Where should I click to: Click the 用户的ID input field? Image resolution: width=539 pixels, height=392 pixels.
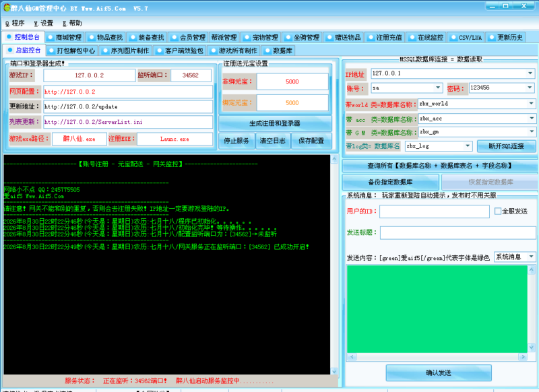click(x=435, y=211)
